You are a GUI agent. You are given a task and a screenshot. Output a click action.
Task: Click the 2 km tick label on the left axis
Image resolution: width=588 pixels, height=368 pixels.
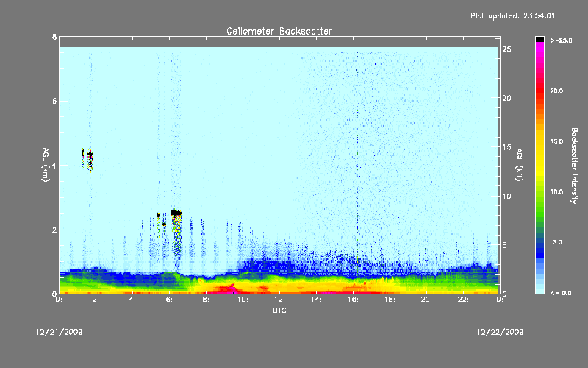click(54, 230)
